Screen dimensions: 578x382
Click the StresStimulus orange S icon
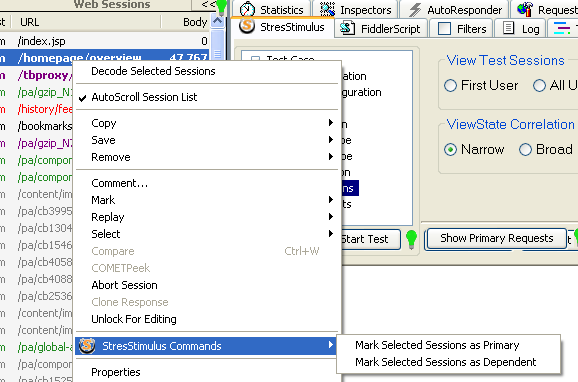tap(247, 26)
